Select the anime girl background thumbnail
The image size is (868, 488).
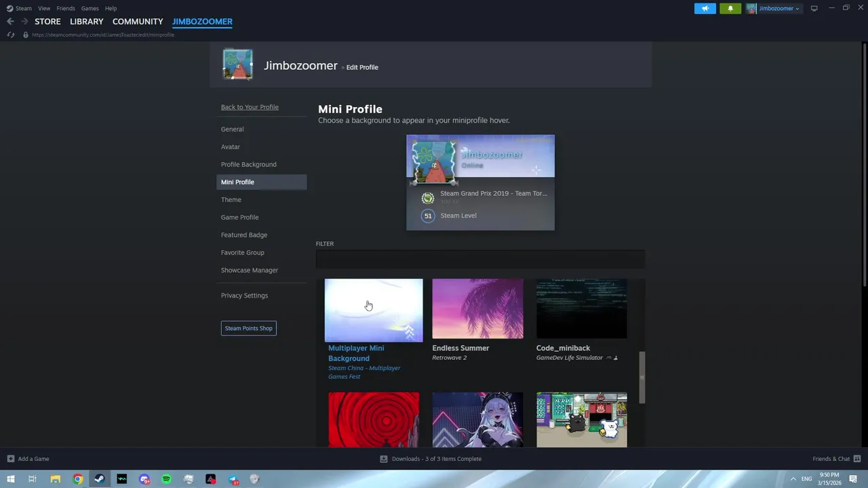(477, 420)
